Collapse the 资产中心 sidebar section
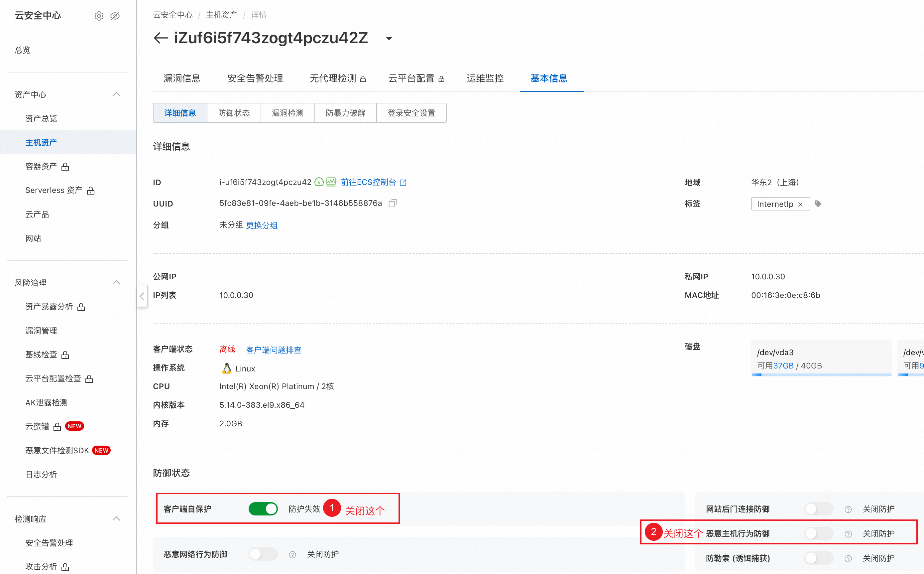Screen dimensions: 924x574 [x=116, y=94]
